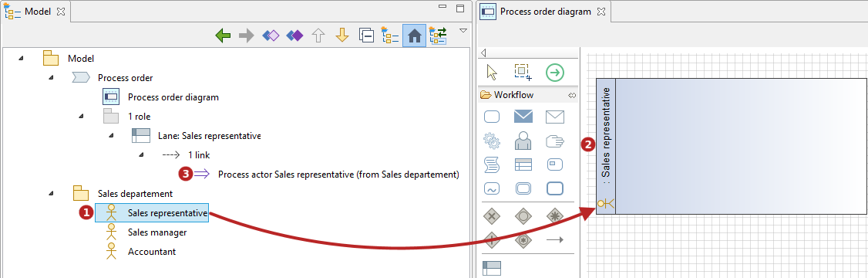Select the Model view tab
This screenshot has height=278, width=868.
[39, 12]
